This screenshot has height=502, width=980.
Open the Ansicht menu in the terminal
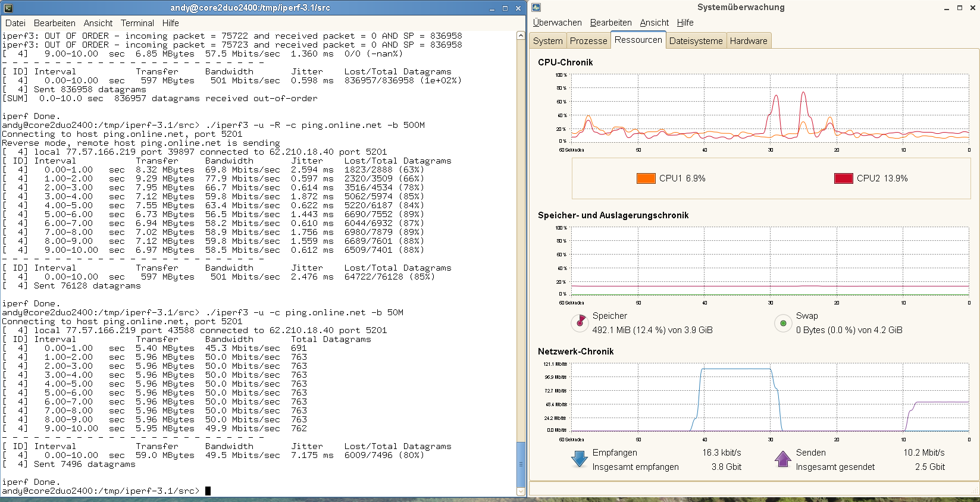[x=98, y=23]
